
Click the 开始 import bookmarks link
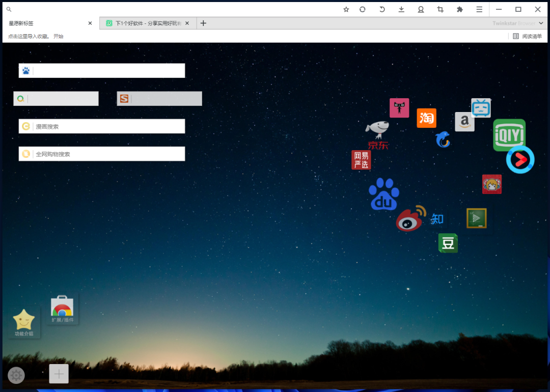(x=59, y=37)
